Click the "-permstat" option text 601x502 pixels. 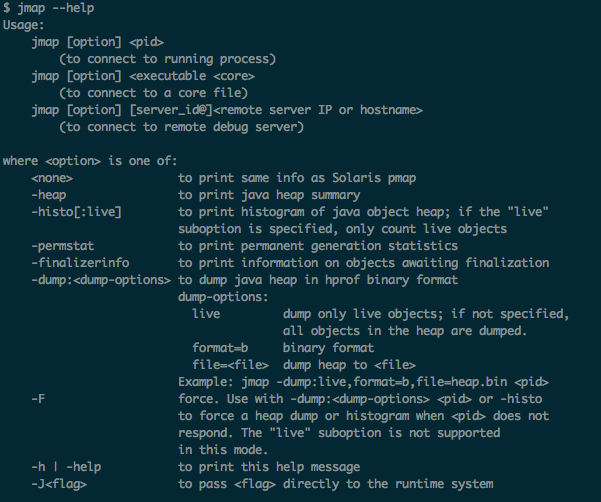[x=63, y=246]
